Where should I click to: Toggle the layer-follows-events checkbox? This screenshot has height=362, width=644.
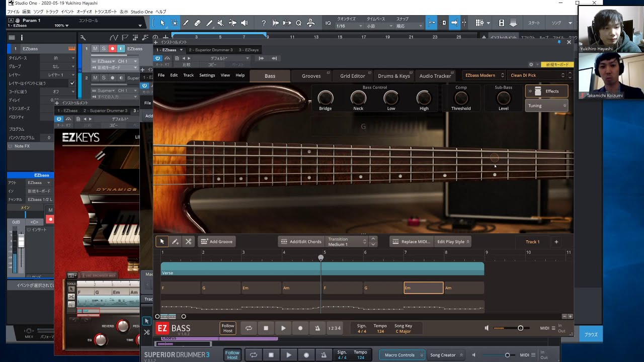(x=72, y=83)
